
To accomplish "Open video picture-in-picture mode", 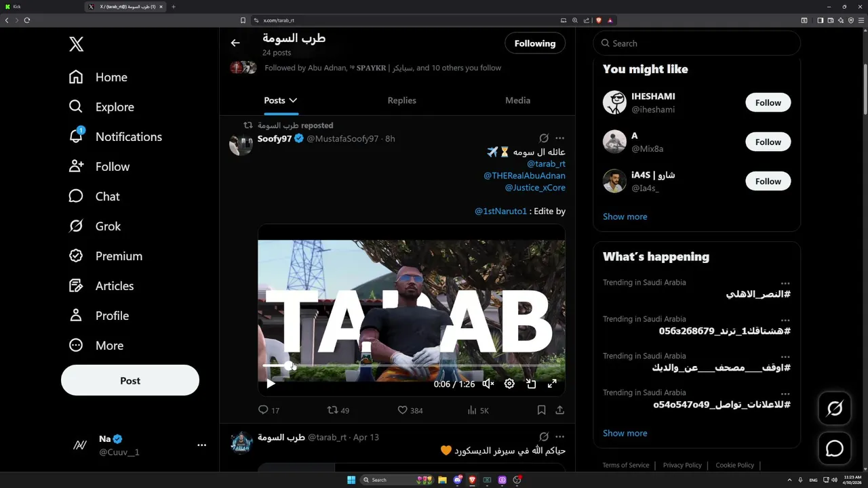I will [x=531, y=384].
